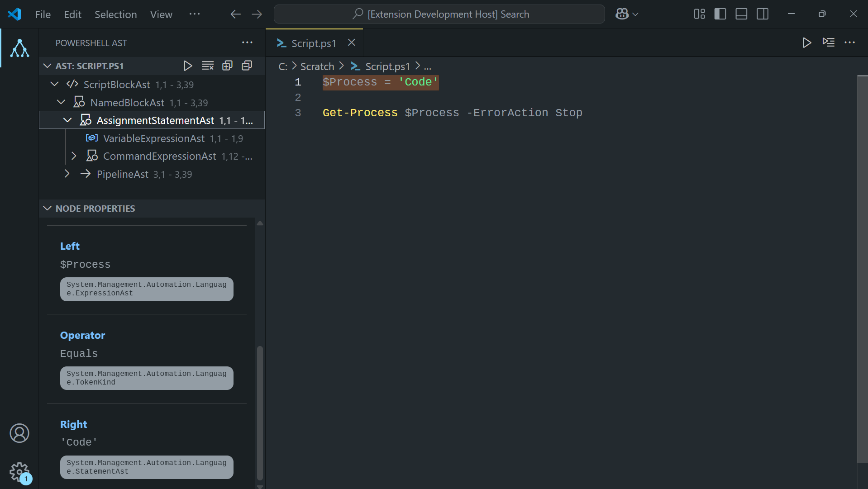Collapse the AST: SCRIPT.PS1 section
The image size is (868, 489).
click(x=47, y=66)
